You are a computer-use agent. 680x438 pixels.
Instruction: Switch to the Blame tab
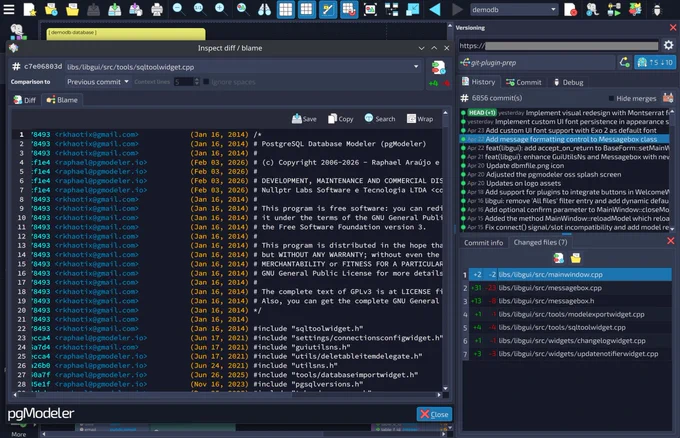click(x=62, y=100)
